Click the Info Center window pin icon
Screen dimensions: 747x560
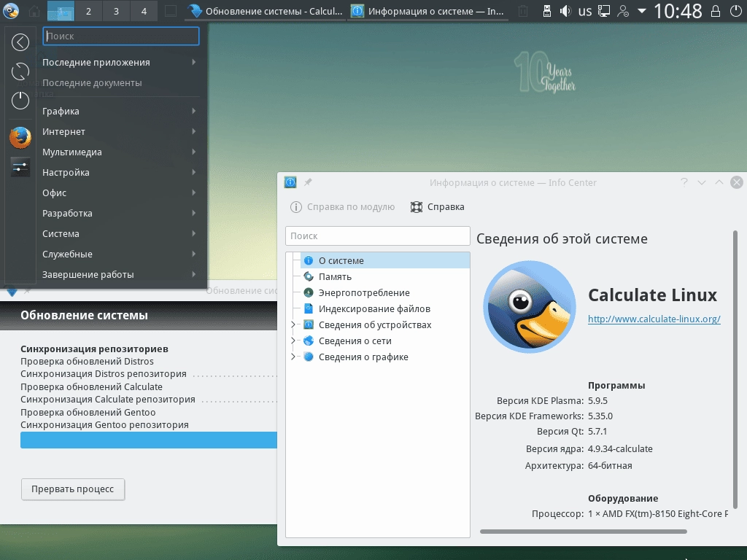(x=308, y=182)
